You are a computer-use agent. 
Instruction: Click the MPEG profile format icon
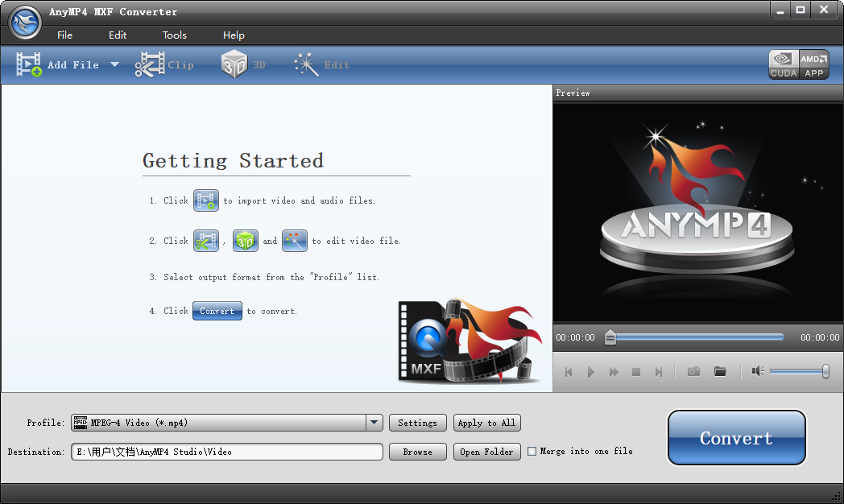pyautogui.click(x=81, y=423)
